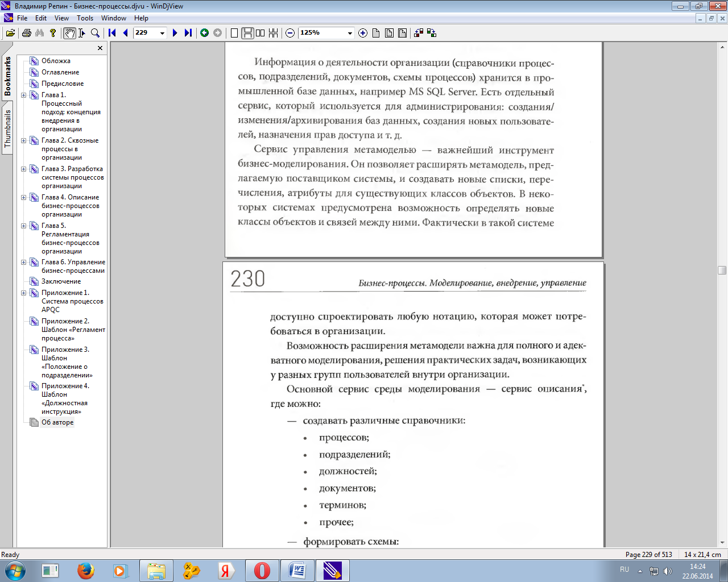Click the RU language indicator
Viewport: 728px width, 582px height.
coord(624,569)
